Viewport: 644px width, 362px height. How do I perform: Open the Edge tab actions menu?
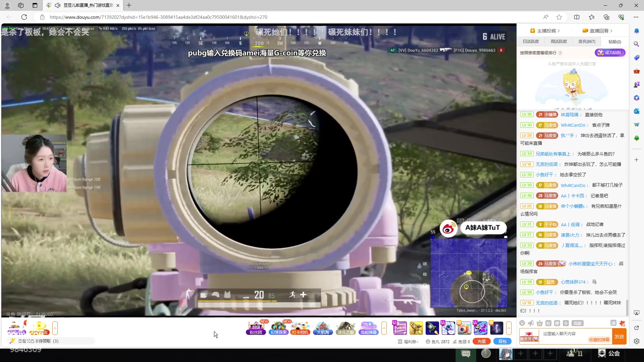click(35, 5)
